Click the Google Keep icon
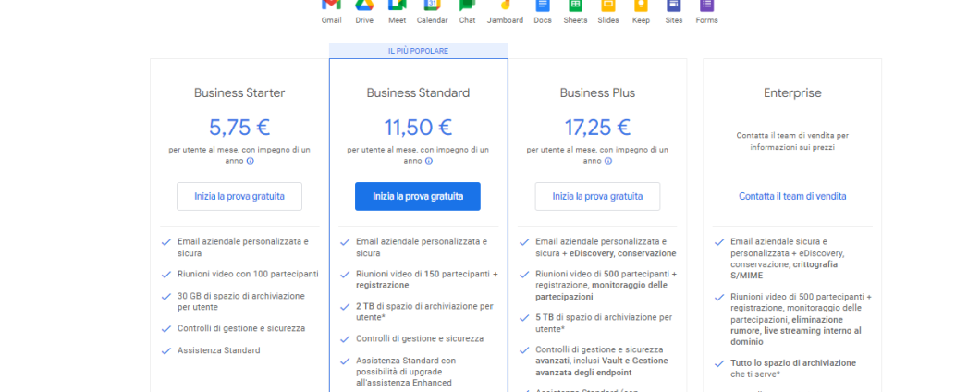Screen dimensions: 980x392 pos(640,6)
